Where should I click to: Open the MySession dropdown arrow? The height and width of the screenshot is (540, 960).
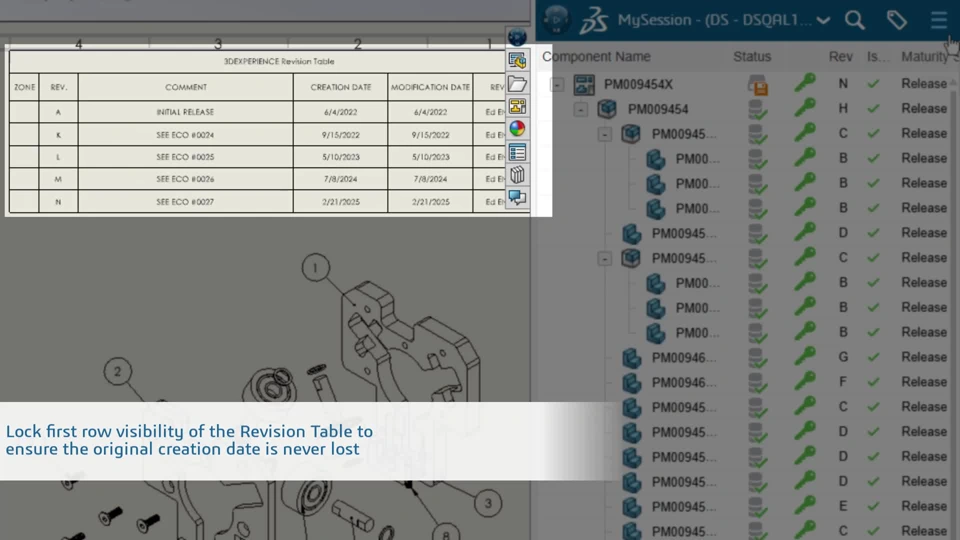click(x=823, y=21)
